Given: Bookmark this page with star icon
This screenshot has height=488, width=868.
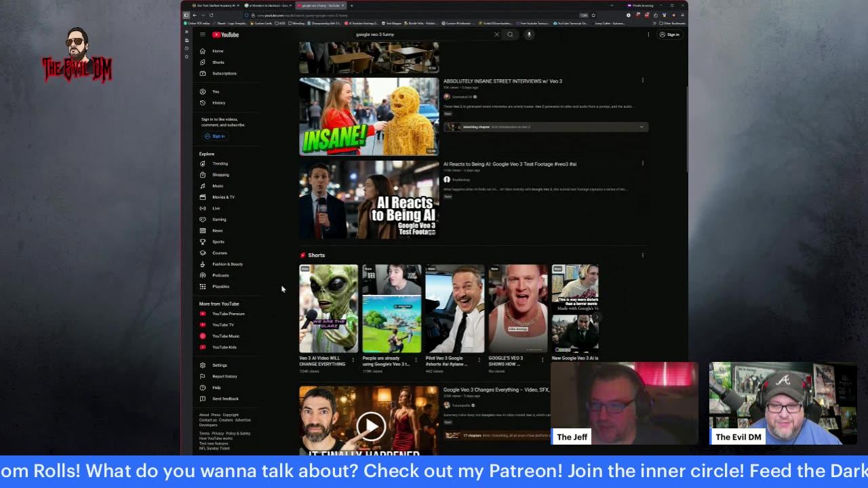Looking at the screenshot, I should point(593,15).
